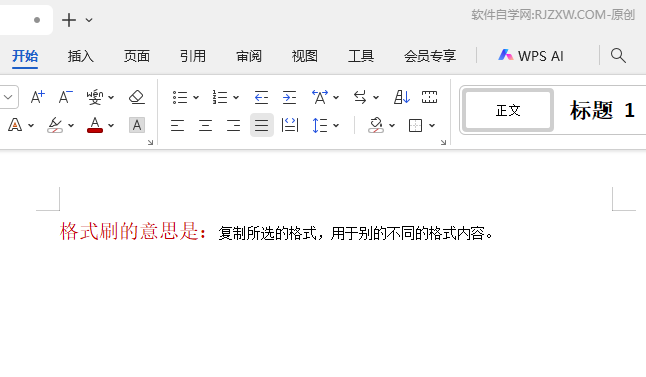The image size is (646, 377).
Task: Add a new document tab
Action: click(69, 20)
